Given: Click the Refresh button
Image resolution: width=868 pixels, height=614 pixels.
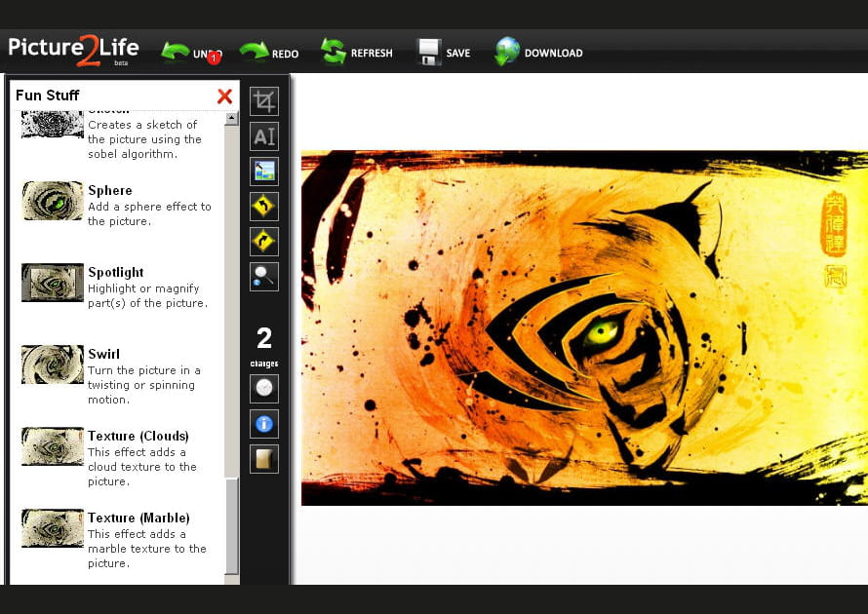Looking at the screenshot, I should (357, 53).
